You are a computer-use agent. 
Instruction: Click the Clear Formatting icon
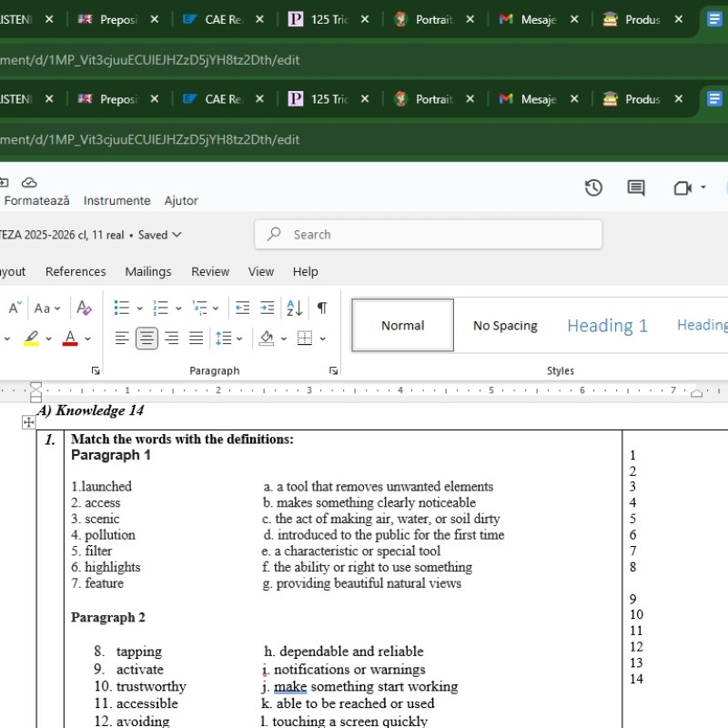[x=84, y=308]
